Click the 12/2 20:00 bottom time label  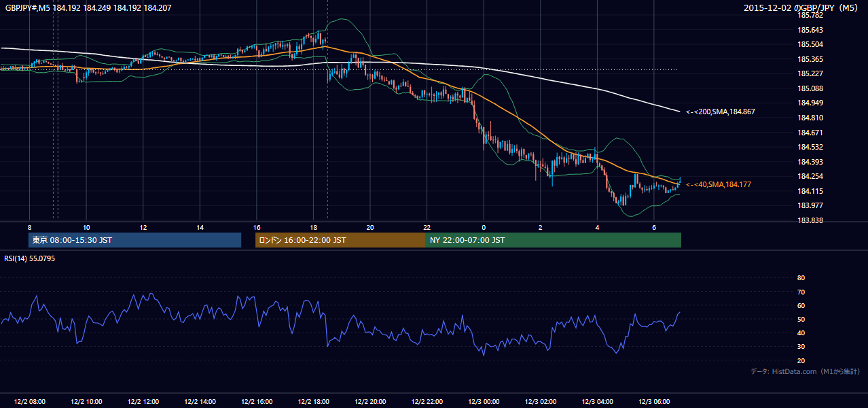coord(370,402)
